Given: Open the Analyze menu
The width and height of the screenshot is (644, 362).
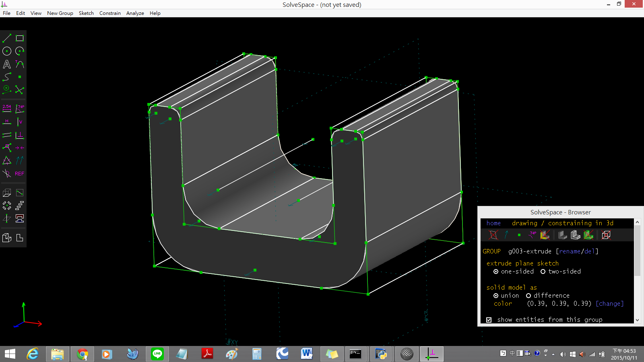Looking at the screenshot, I should (135, 13).
